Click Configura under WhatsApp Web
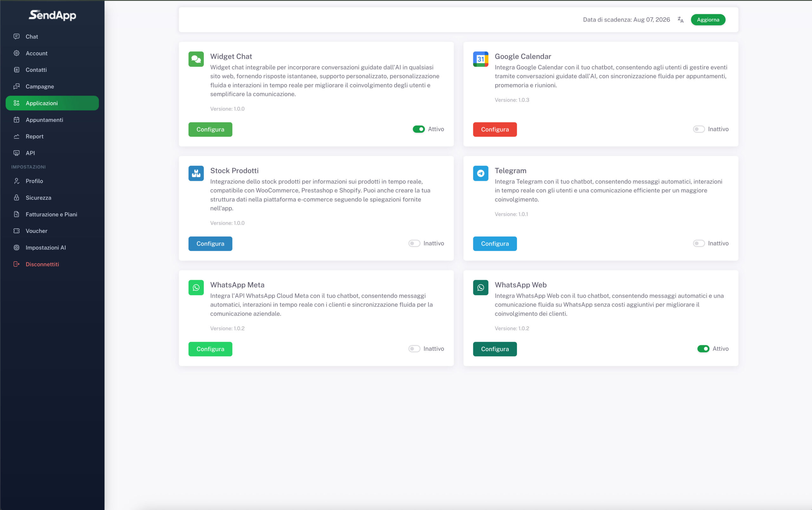Image resolution: width=812 pixels, height=510 pixels. tap(495, 349)
